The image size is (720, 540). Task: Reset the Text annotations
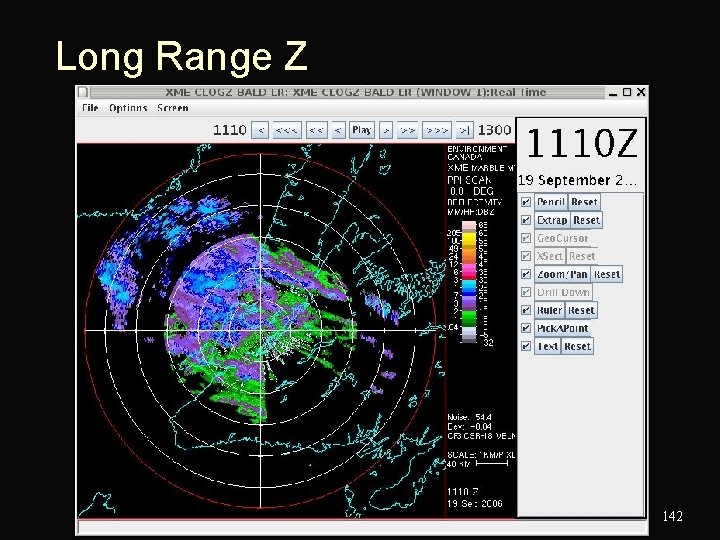pos(577,346)
